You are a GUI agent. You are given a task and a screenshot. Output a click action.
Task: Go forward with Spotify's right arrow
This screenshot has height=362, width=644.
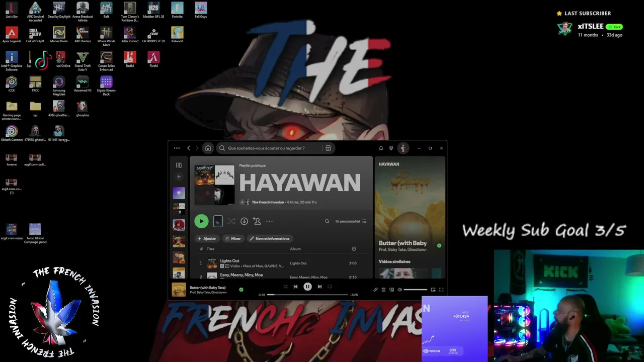coord(197,148)
